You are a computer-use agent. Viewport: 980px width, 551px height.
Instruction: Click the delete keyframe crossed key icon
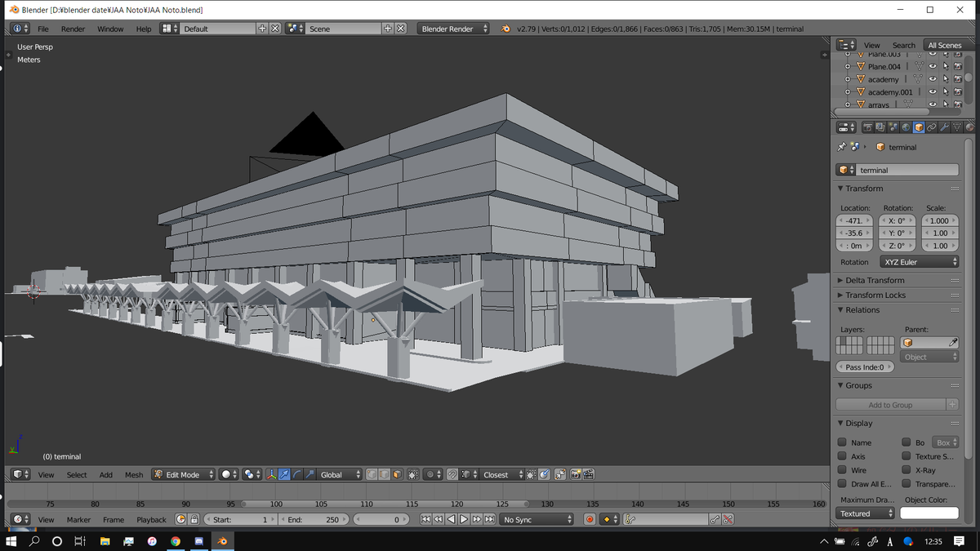pos(728,519)
